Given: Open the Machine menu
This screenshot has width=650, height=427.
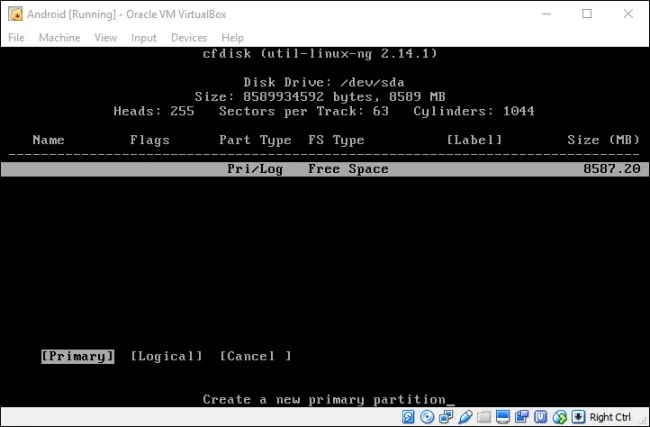Looking at the screenshot, I should (59, 38).
